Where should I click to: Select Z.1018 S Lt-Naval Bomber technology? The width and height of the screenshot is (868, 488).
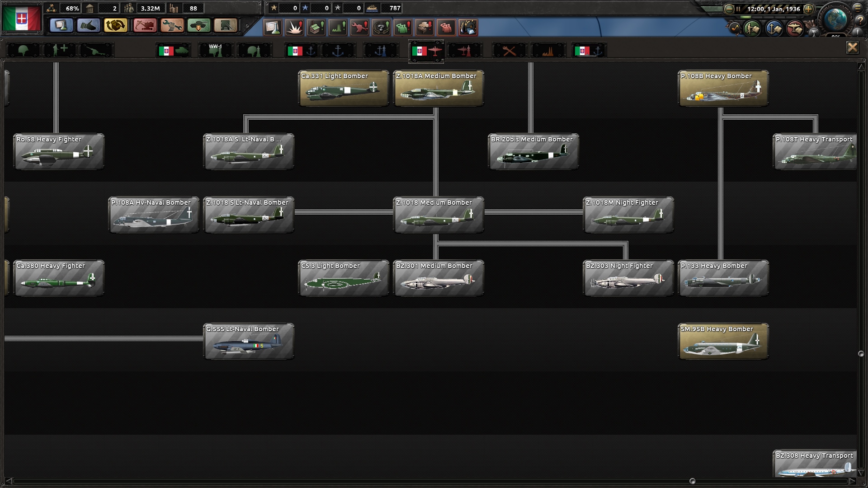click(249, 215)
